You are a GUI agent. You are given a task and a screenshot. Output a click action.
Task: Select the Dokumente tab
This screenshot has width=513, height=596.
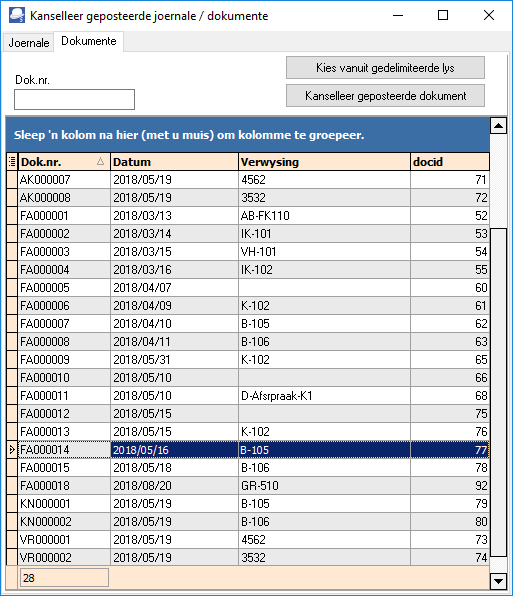[x=89, y=41]
